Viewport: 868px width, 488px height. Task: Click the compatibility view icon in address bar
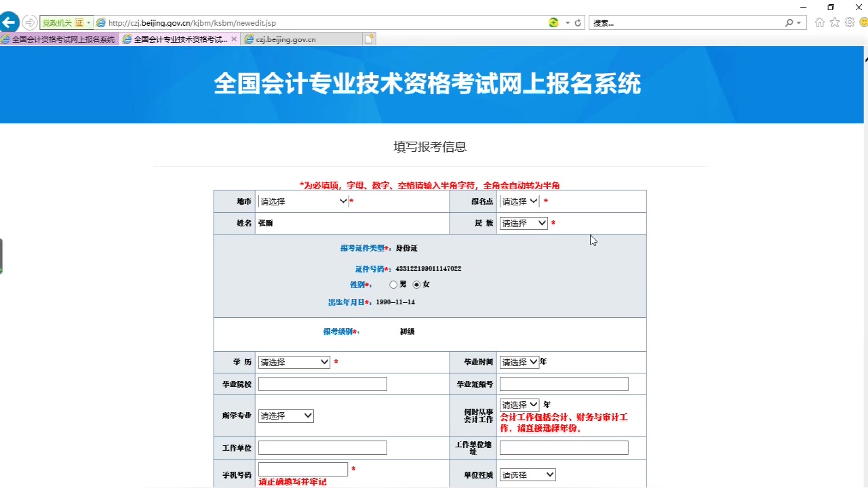pyautogui.click(x=554, y=22)
